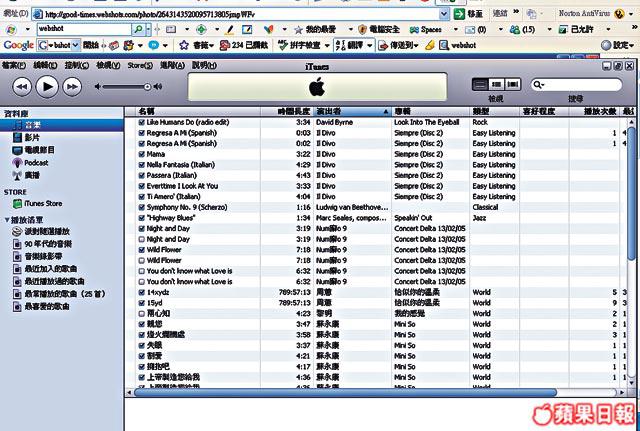
Task: Open the Party Shuffle playlist
Action: 41,231
